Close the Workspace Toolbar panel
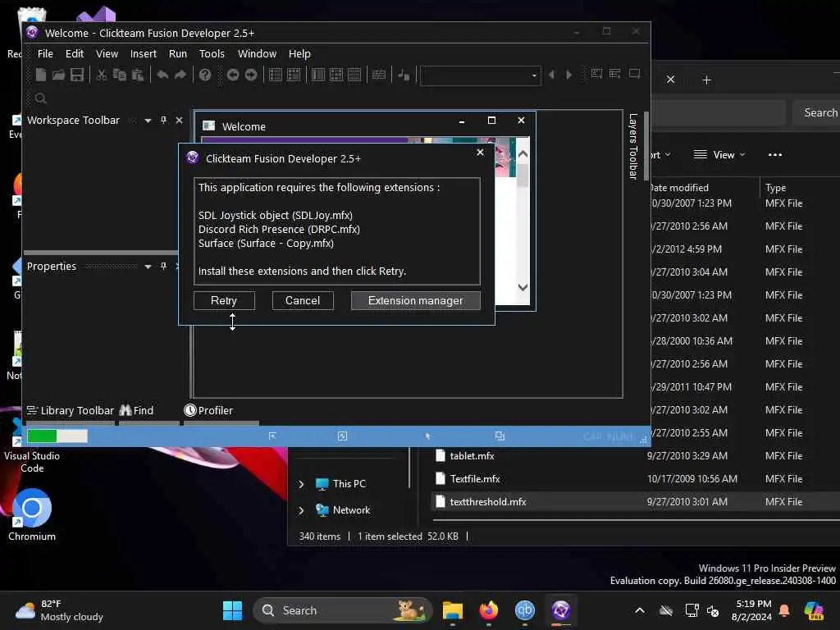Screen dimensions: 840x630 coord(179,120)
